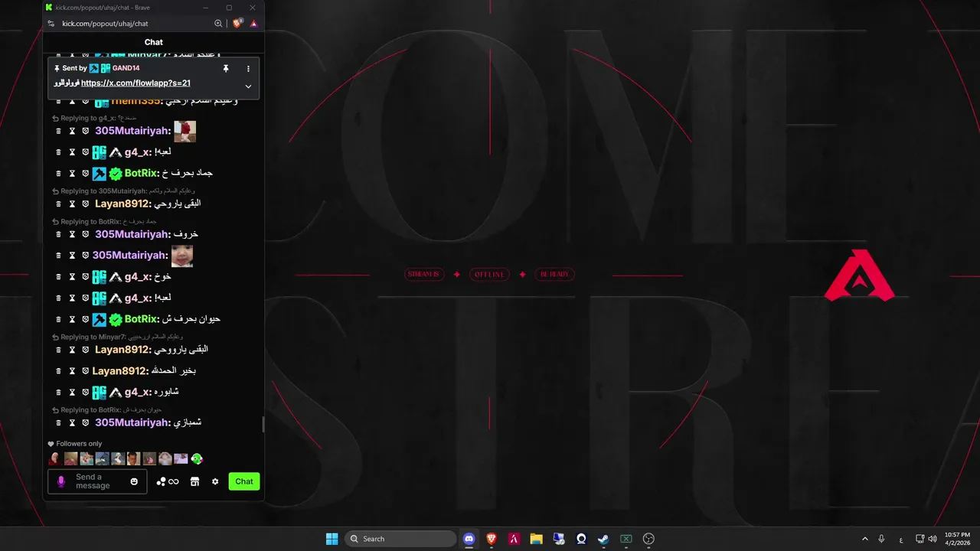
Task: Open Brave browser from the taskbar
Action: [x=492, y=539]
